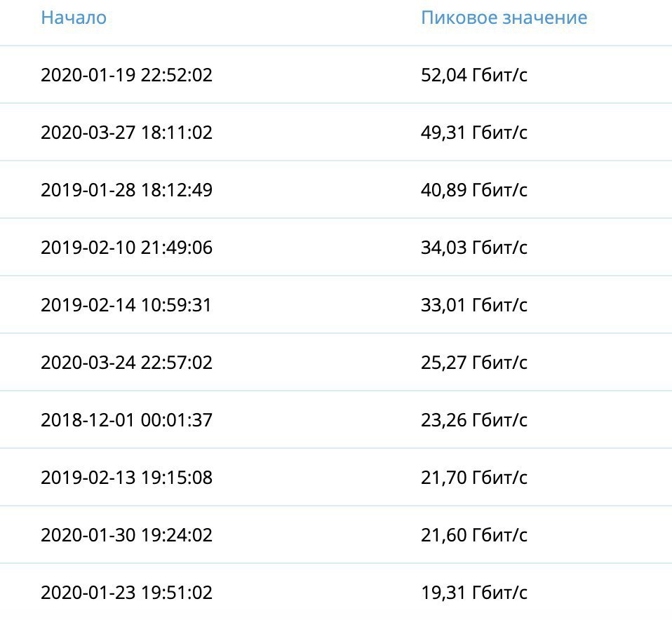
Task: Sort by Пиковое значение column header
Action: (x=504, y=18)
